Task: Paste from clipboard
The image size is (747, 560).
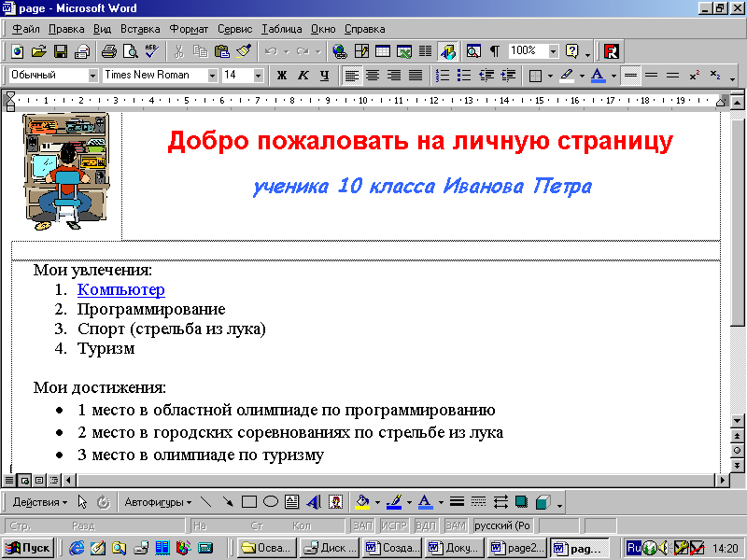Action: (x=222, y=51)
